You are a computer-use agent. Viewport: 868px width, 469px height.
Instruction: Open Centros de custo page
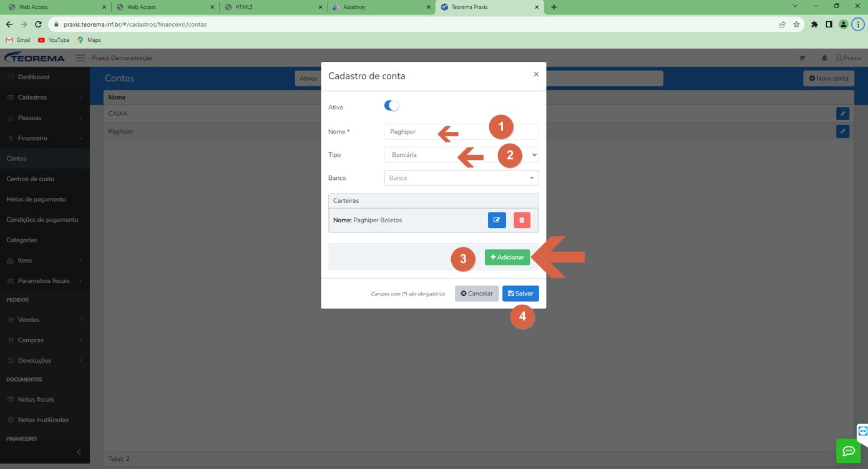pyautogui.click(x=45, y=179)
